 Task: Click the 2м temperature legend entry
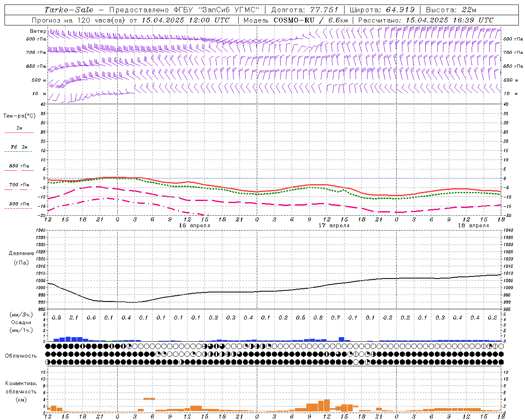pos(19,128)
